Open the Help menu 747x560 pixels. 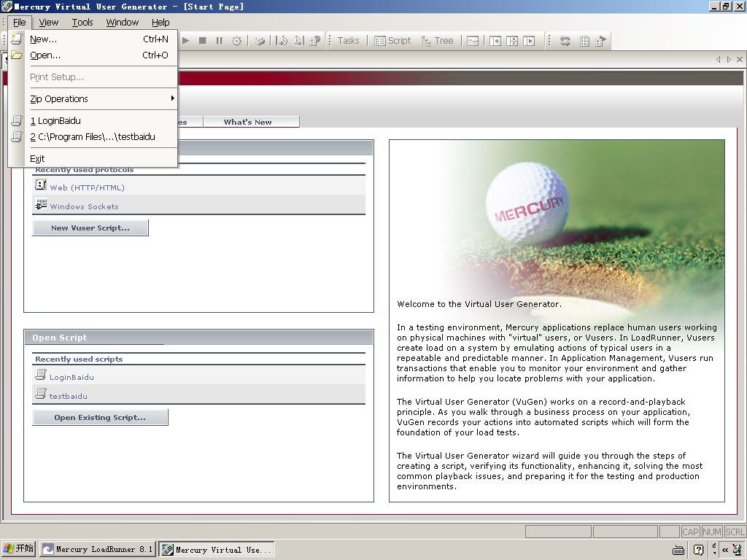pyautogui.click(x=160, y=23)
